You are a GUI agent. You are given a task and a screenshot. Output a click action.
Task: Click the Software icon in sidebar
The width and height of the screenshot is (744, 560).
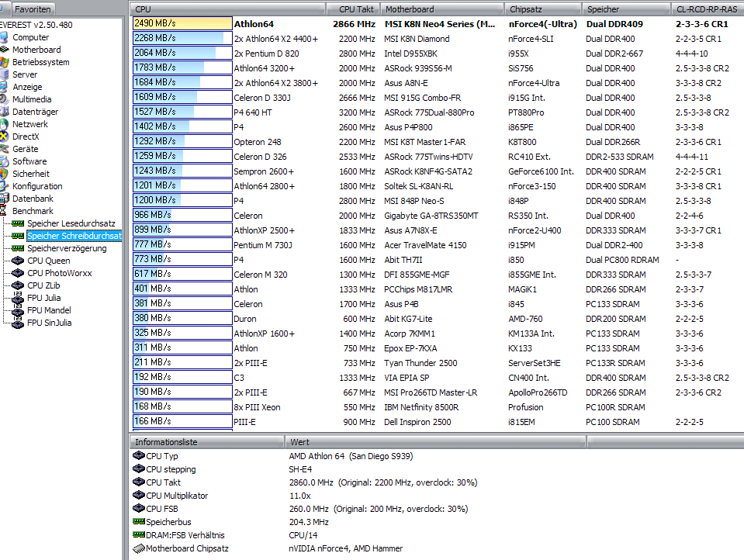[4, 161]
